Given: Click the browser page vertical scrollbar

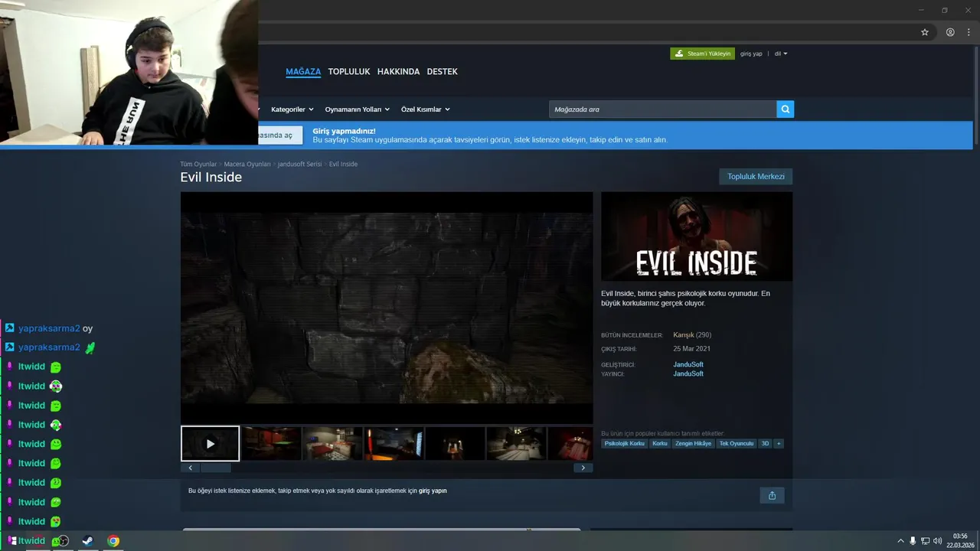Looking at the screenshot, I should (x=975, y=96).
